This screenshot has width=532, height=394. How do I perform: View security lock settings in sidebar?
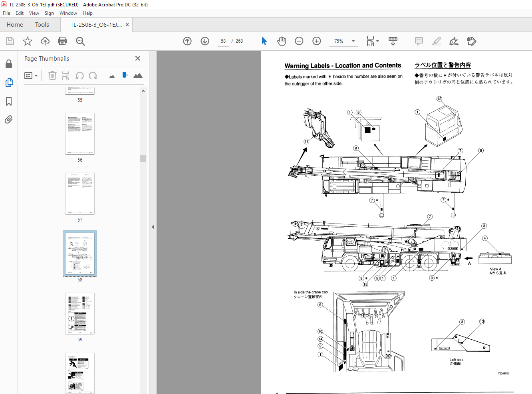point(9,64)
